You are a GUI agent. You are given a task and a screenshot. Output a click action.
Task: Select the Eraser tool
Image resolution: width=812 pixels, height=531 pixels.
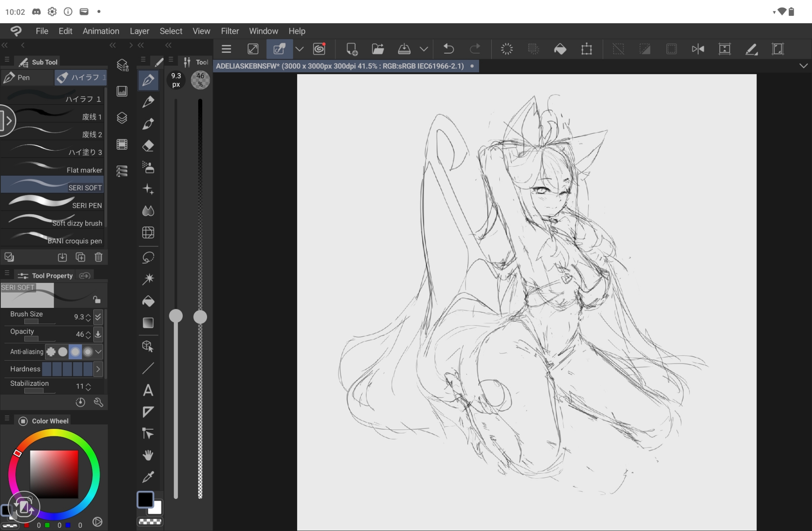(148, 146)
